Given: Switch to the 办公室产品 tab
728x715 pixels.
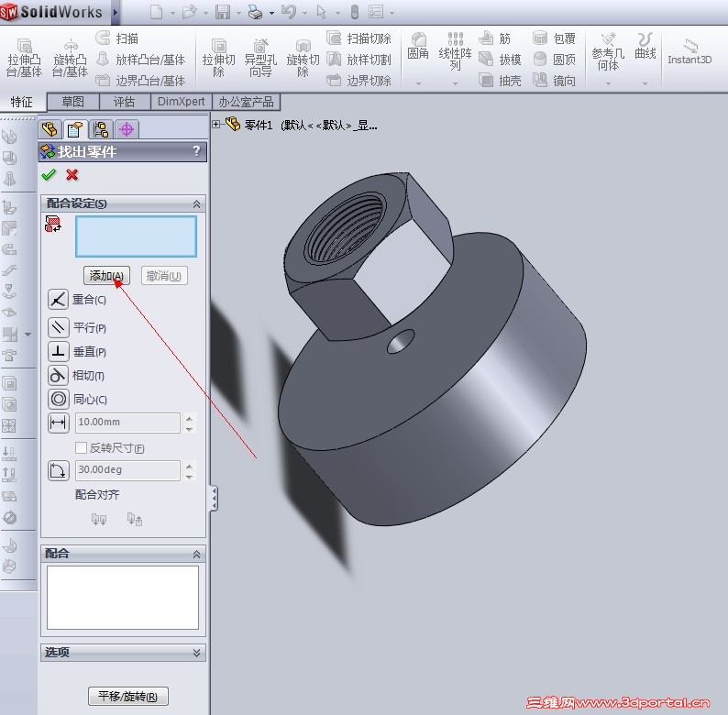Looking at the screenshot, I should point(246,102).
